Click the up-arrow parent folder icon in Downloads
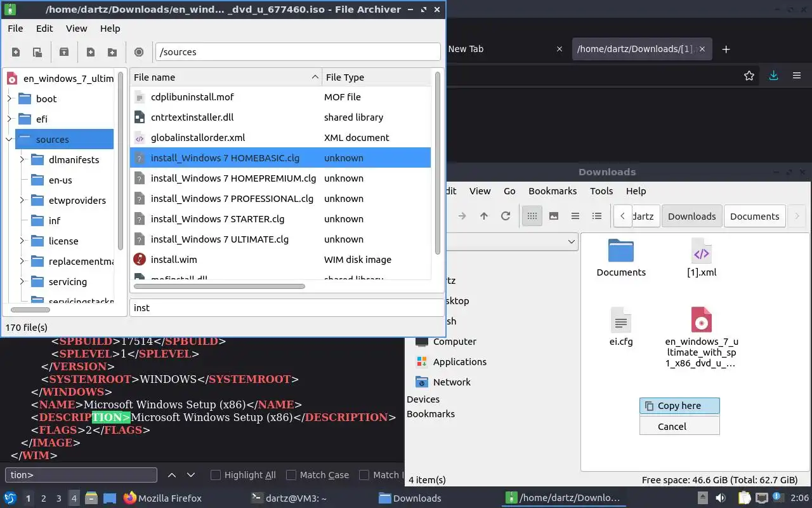The width and height of the screenshot is (812, 508). tap(484, 216)
